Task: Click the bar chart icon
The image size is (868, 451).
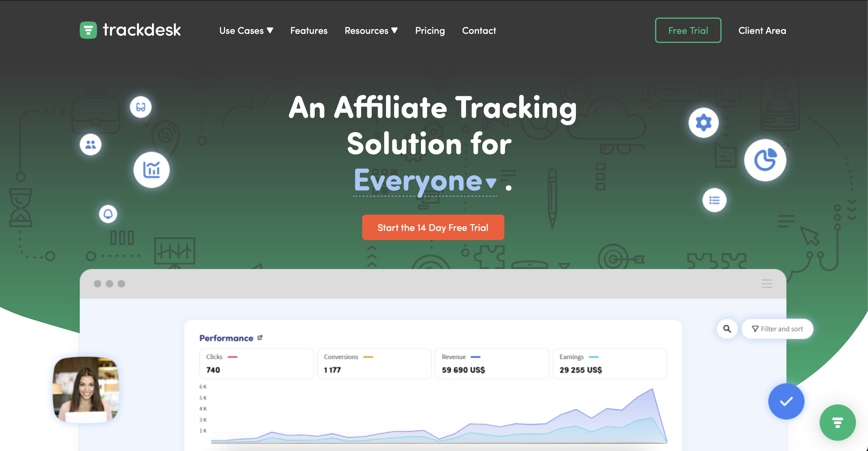Action: pos(152,170)
